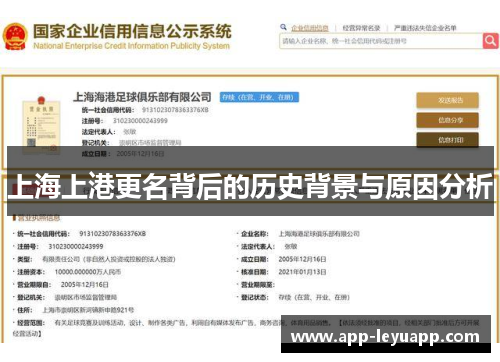Click 核准日期 value 2021年01月13日

[x=302, y=272]
